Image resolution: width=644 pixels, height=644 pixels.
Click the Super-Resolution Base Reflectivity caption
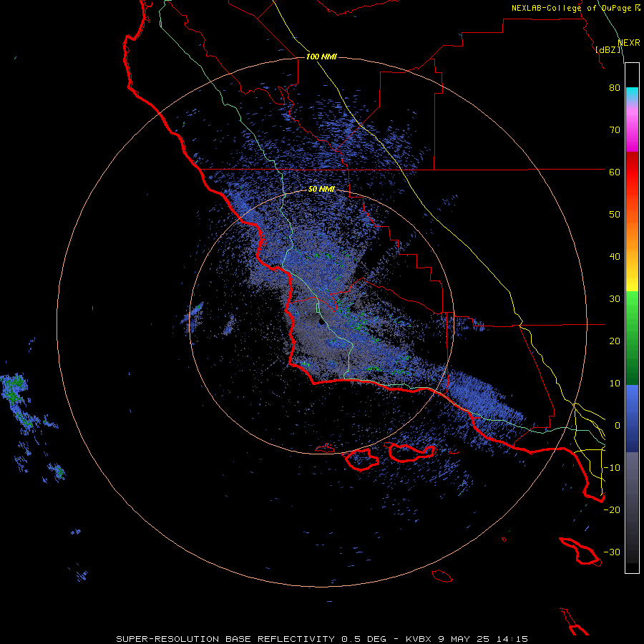321,639
